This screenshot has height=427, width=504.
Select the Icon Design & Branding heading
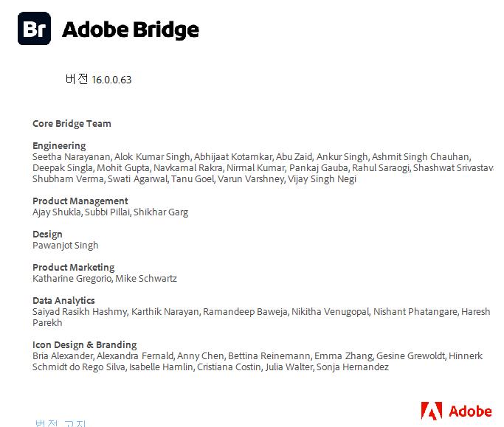[84, 344]
